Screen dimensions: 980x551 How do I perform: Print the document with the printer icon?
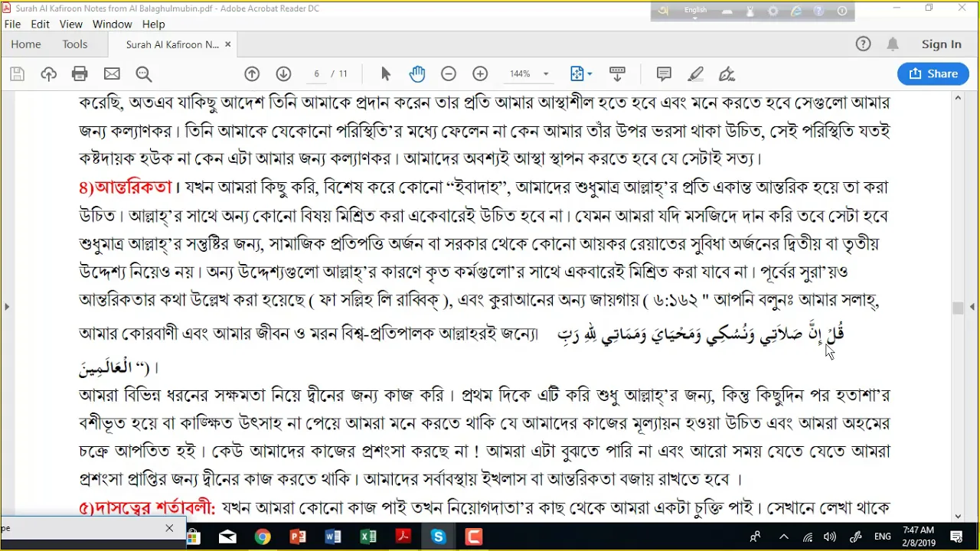click(80, 74)
